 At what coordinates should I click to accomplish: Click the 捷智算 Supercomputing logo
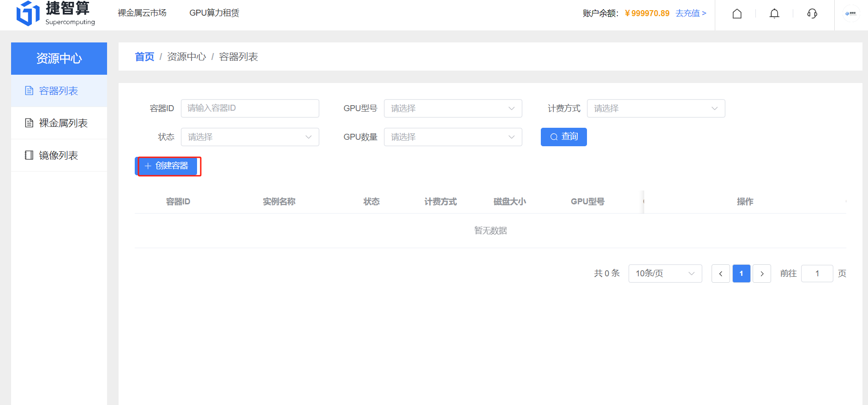(x=56, y=13)
